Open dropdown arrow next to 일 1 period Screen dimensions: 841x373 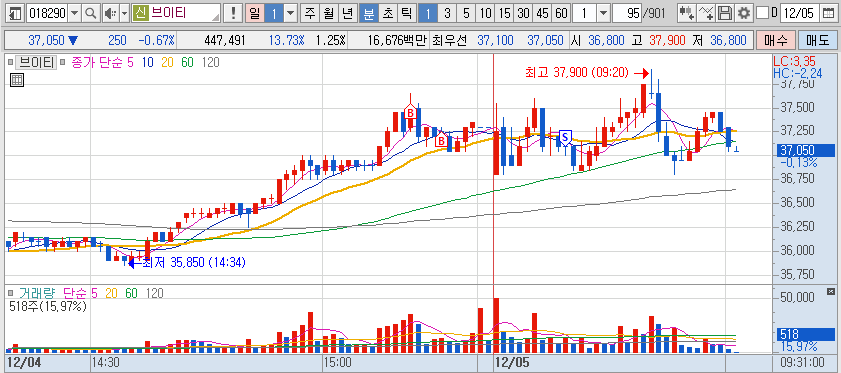coord(291,13)
